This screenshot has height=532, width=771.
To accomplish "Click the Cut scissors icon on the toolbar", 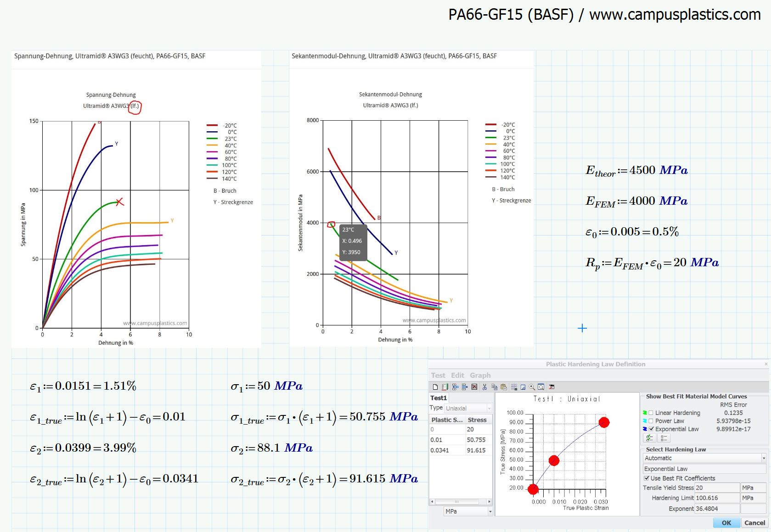I will point(484,387).
